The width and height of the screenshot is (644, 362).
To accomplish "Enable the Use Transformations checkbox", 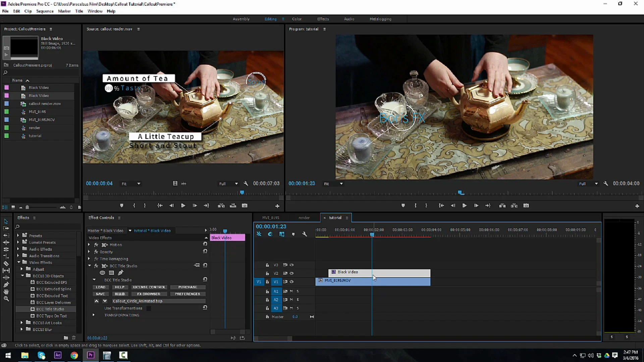I will pyautogui.click(x=149, y=308).
